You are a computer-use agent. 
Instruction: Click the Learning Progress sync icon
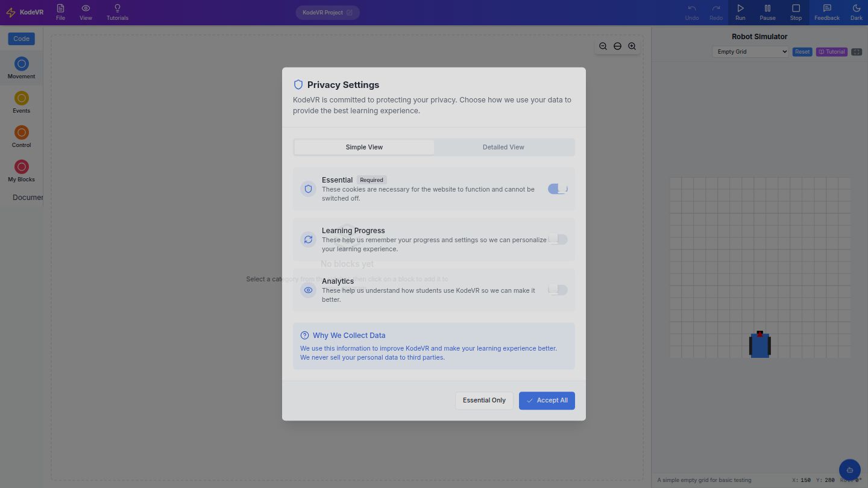click(x=308, y=239)
